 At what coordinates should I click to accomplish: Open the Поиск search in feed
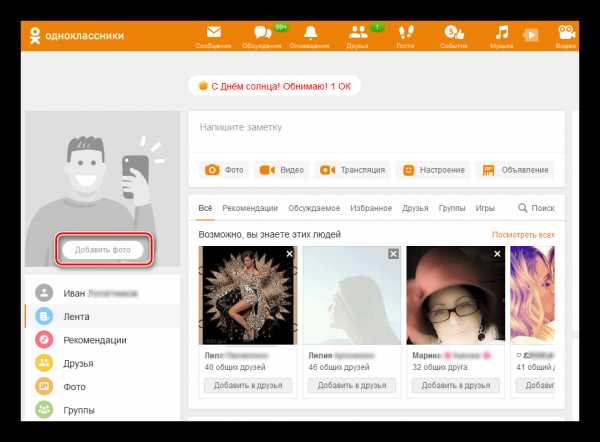pos(536,208)
